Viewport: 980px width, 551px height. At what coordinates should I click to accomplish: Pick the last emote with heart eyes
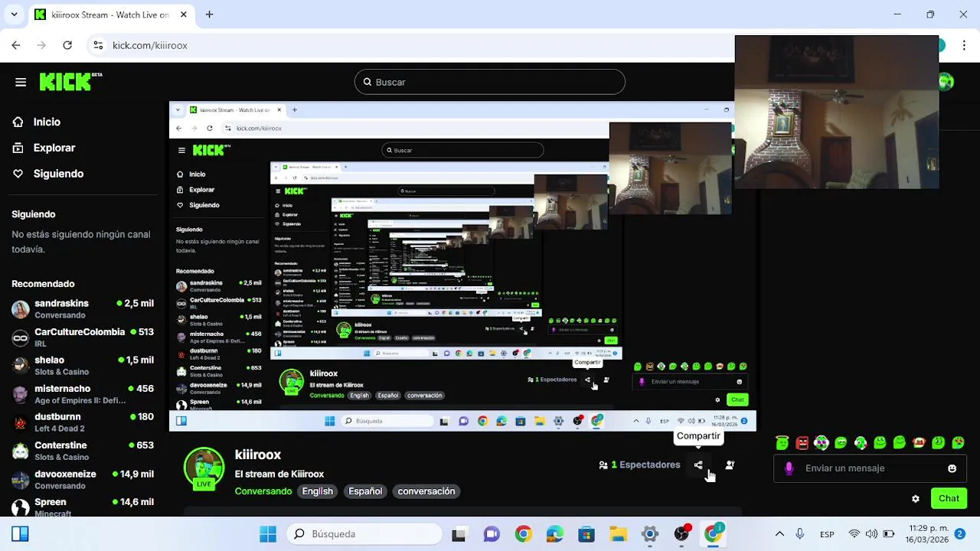click(x=958, y=442)
